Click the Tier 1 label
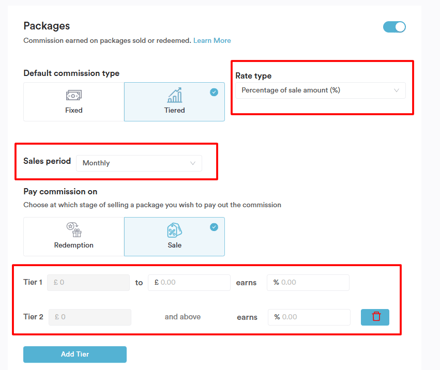 pyautogui.click(x=33, y=282)
